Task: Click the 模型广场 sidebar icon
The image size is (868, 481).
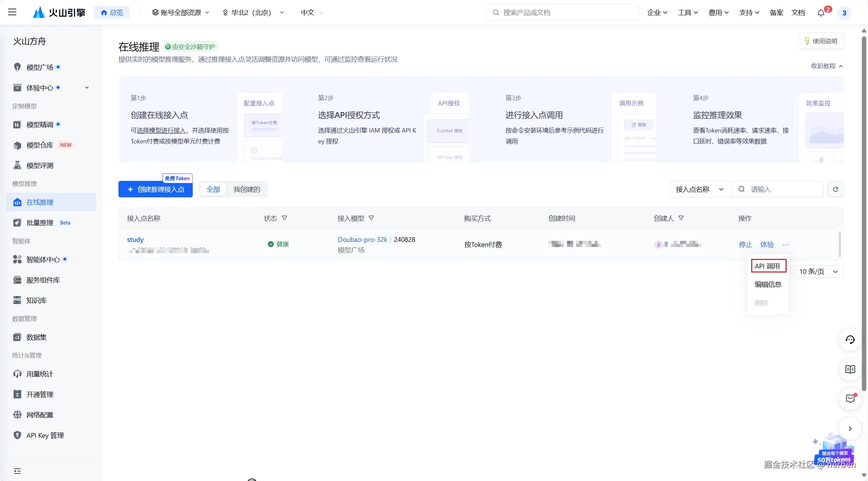Action: [17, 67]
